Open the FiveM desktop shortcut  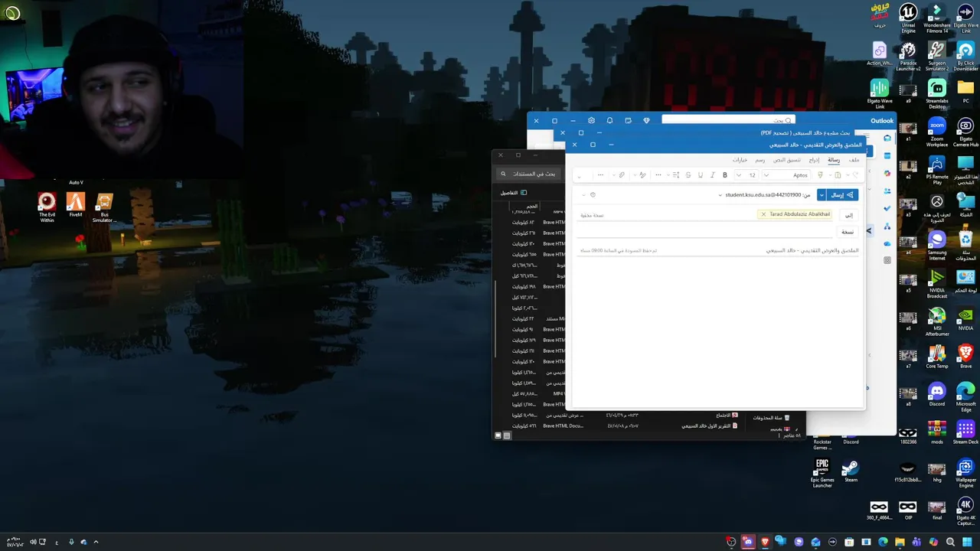[x=75, y=205]
